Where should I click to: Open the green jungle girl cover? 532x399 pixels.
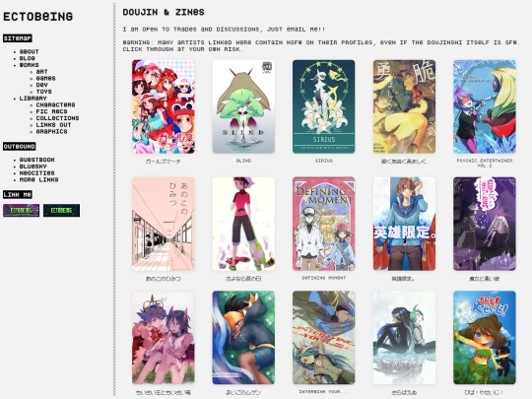tap(485, 338)
